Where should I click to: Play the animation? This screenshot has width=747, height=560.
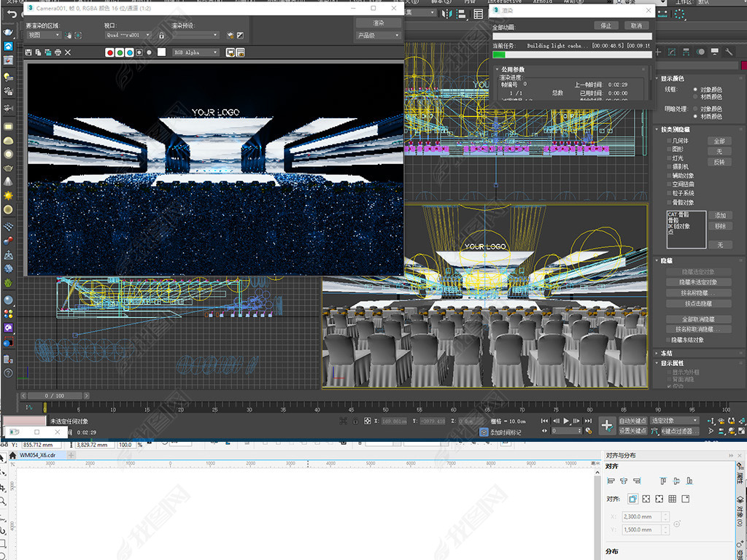pyautogui.click(x=566, y=421)
